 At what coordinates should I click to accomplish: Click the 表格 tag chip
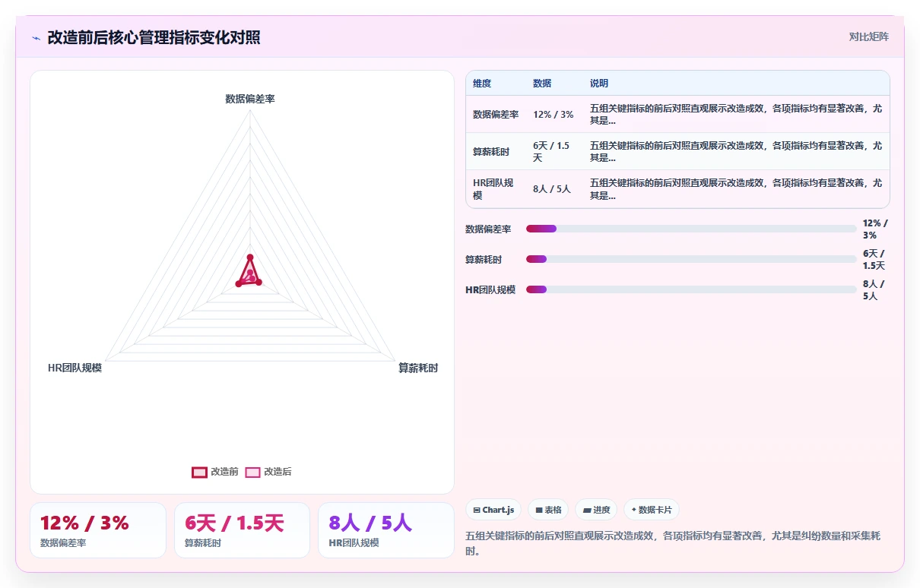pyautogui.click(x=548, y=510)
